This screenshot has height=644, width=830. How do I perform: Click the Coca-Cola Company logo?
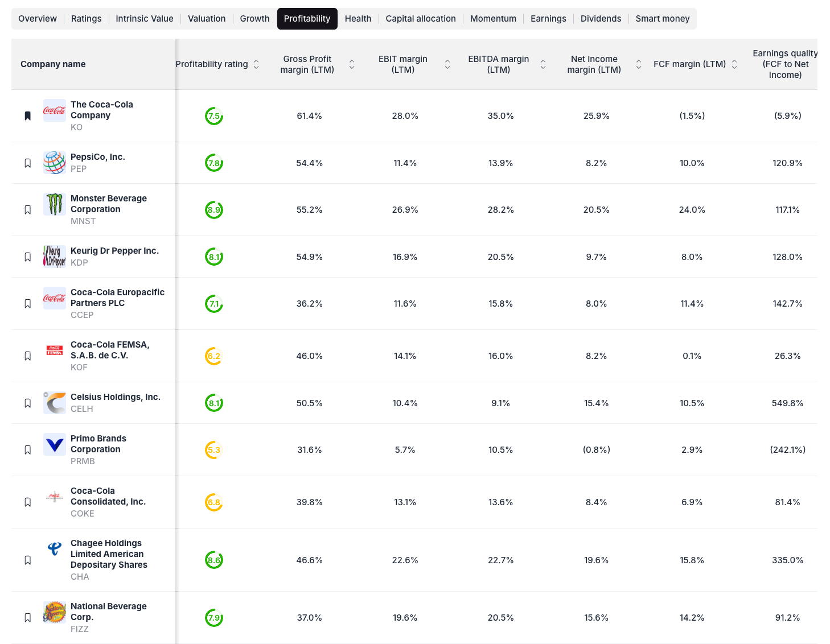[54, 111]
